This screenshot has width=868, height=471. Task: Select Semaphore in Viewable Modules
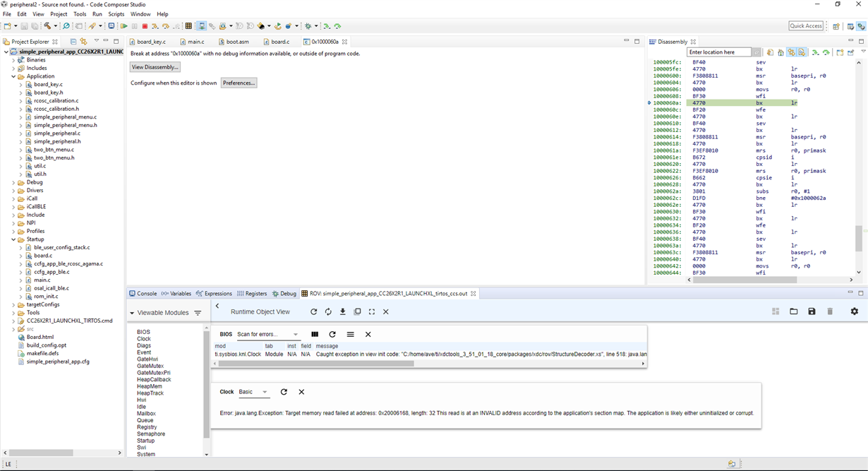(x=151, y=434)
